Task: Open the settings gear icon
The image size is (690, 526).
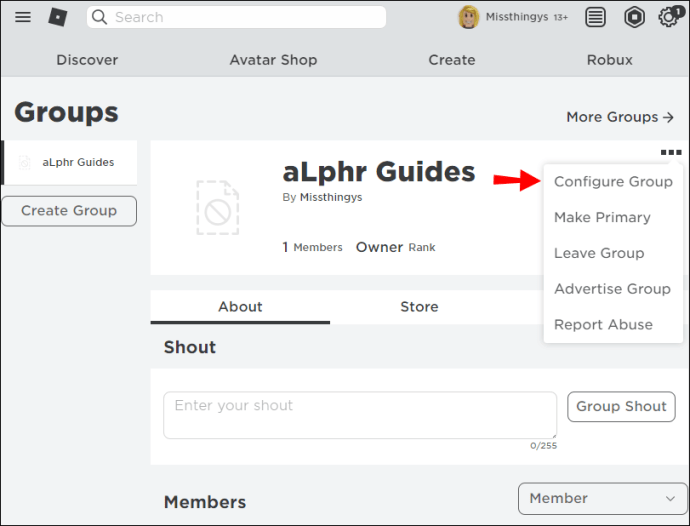Action: point(669,18)
